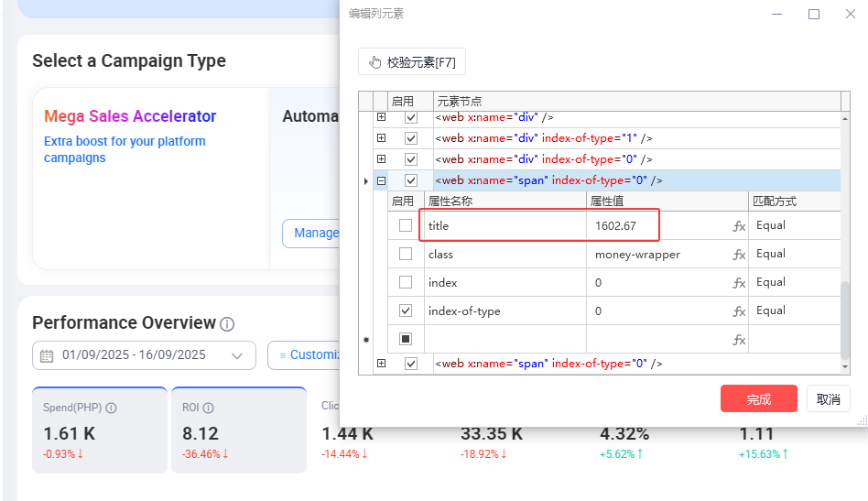Toggle the checkbox in the empty new attribute row

(406, 339)
